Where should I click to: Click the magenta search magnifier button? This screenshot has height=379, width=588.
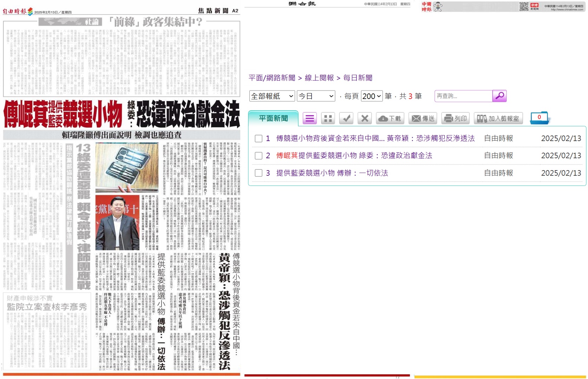coord(499,96)
